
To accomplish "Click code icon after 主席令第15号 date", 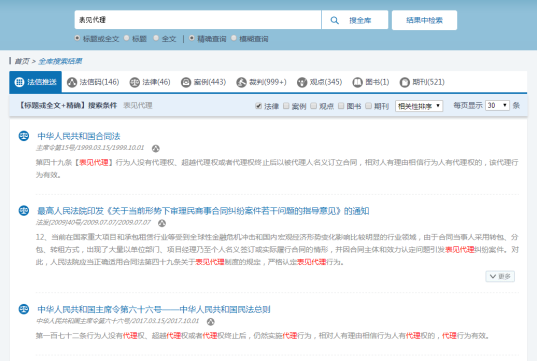I will click(x=156, y=148).
